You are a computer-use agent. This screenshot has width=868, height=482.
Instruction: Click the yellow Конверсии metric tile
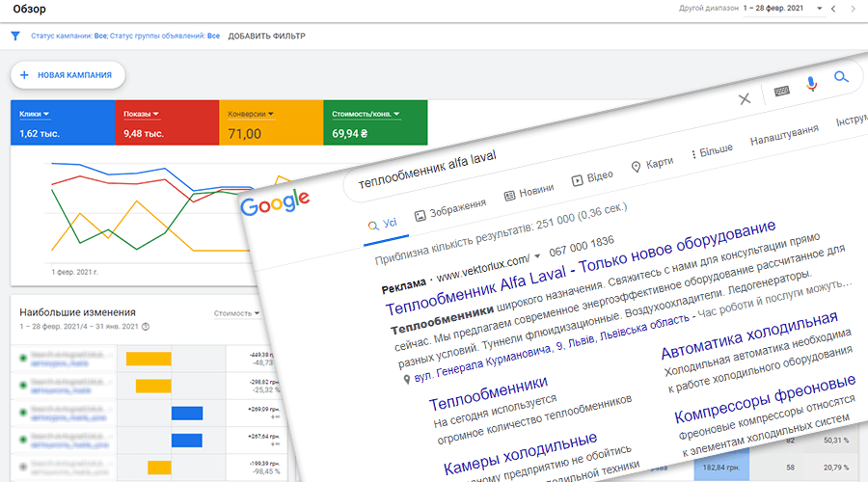click(271, 122)
